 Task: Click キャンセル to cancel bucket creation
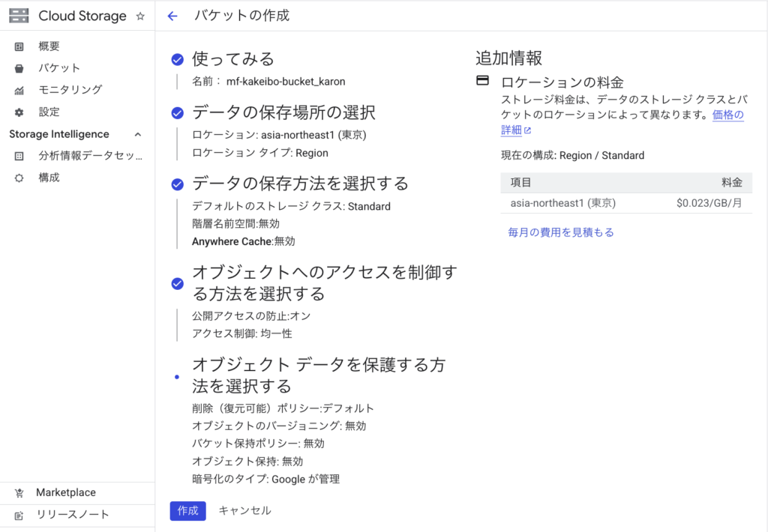pyautogui.click(x=244, y=510)
